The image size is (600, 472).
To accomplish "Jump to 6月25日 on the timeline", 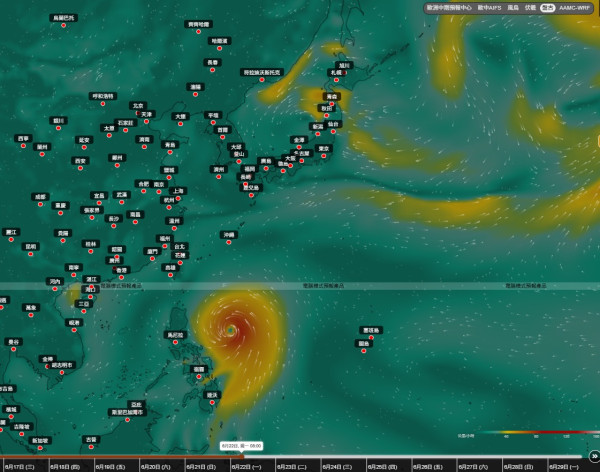I will click(x=382, y=467).
